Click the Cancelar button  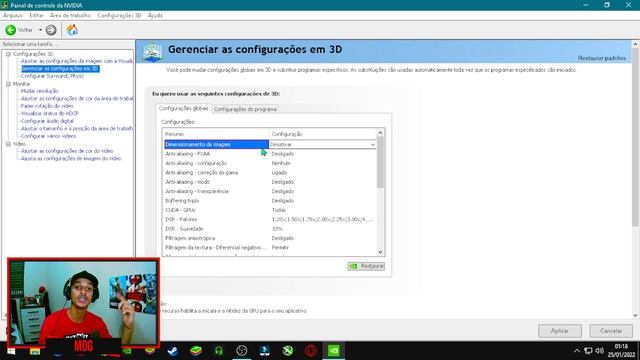611,331
